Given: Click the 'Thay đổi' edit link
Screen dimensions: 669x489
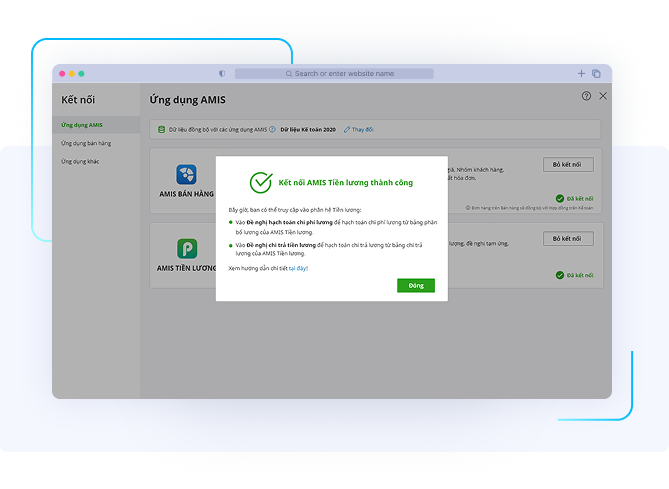Looking at the screenshot, I should click(360, 130).
